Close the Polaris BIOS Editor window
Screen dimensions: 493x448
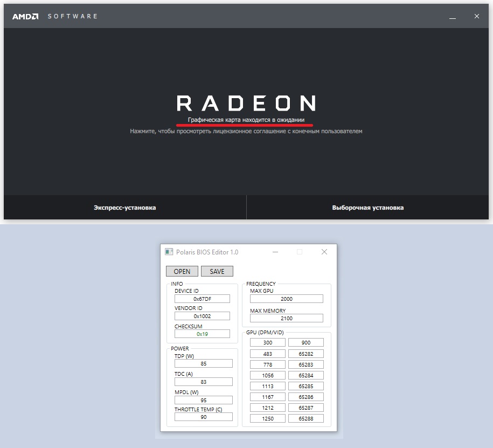point(324,252)
